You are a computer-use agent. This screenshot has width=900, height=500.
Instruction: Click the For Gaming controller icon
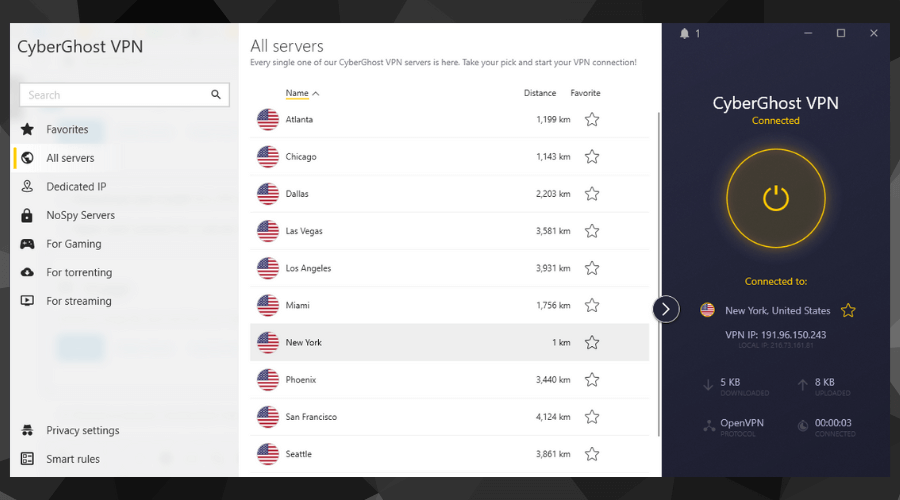pyautogui.click(x=27, y=244)
